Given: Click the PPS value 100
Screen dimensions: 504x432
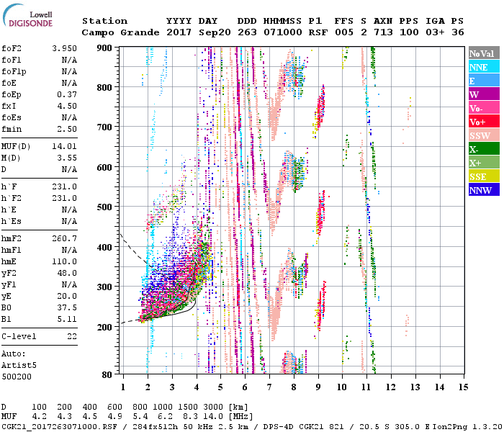Looking at the screenshot, I should 409,32.
